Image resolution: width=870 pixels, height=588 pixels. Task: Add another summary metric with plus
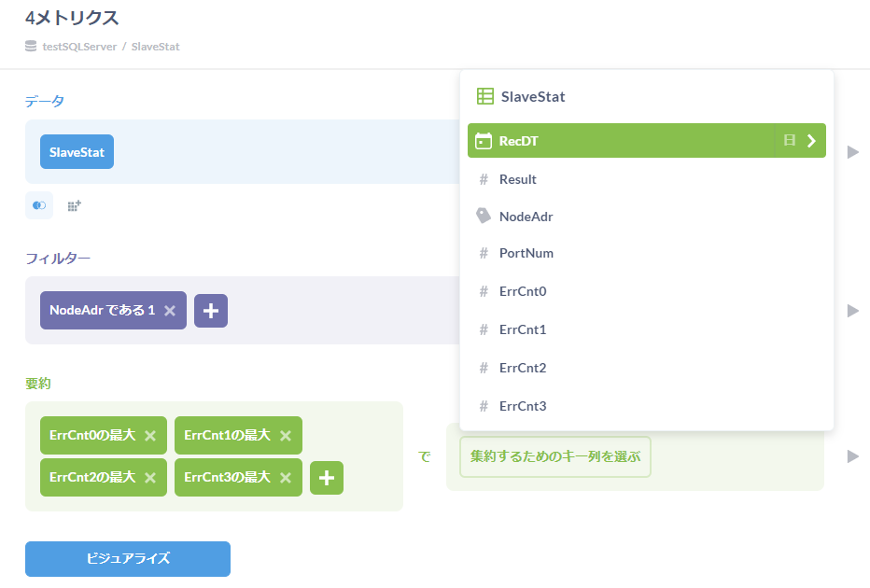pyautogui.click(x=327, y=478)
